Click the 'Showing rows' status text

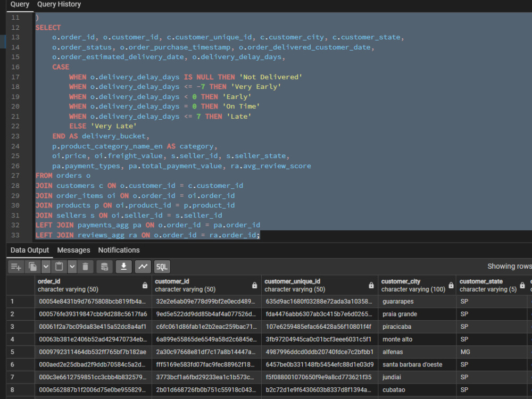tap(509, 267)
